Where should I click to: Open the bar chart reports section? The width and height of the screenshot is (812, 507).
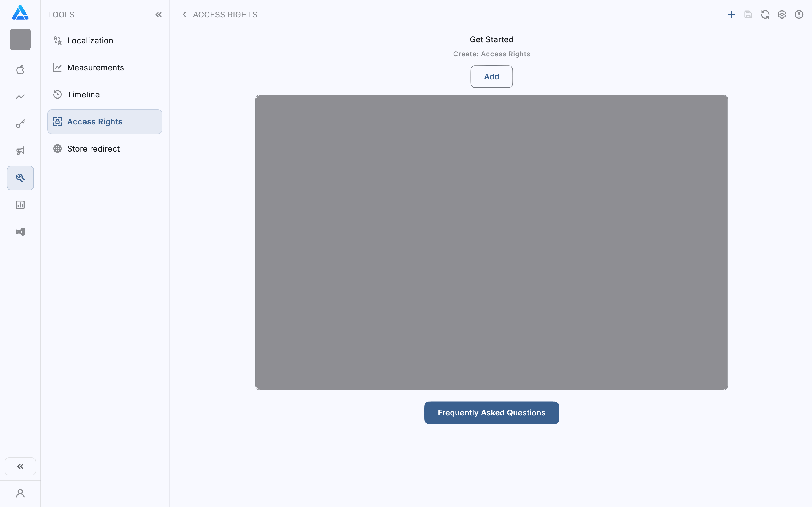20,205
